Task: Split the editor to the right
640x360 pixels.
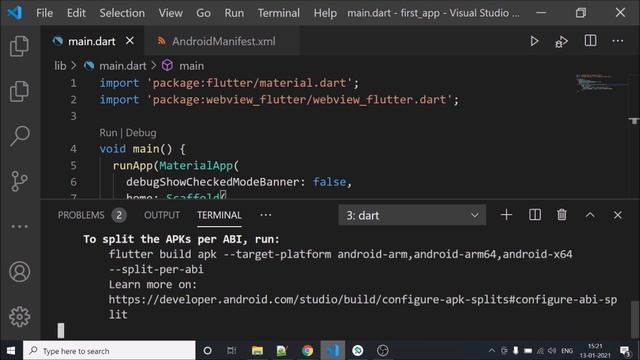Action: point(590,41)
